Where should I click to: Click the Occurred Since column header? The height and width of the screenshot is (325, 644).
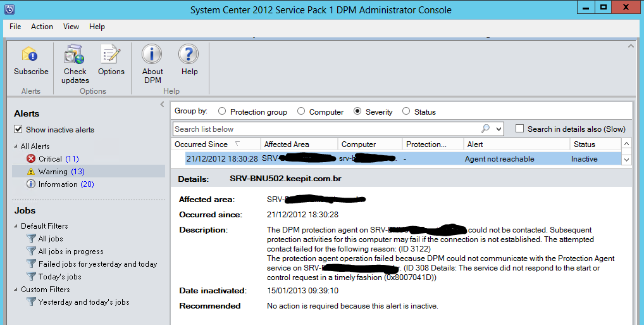point(201,144)
